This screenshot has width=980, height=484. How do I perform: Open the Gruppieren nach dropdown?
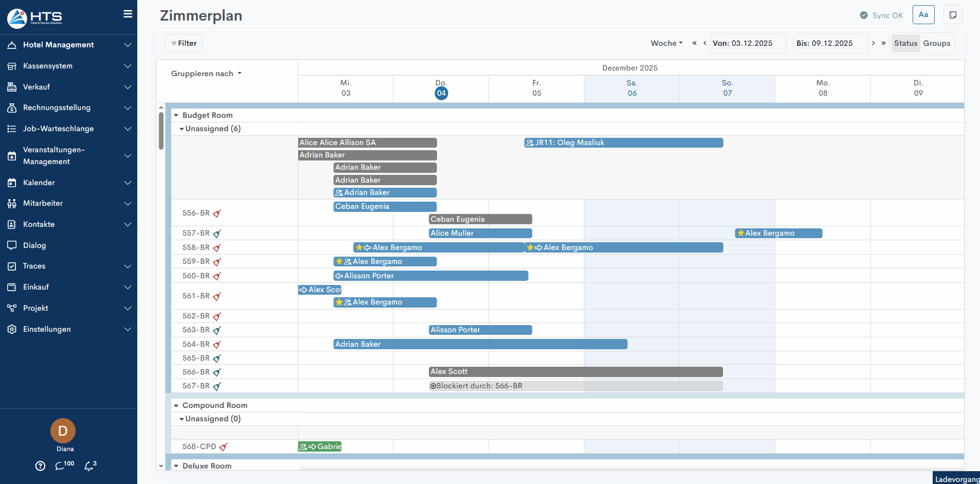click(206, 74)
